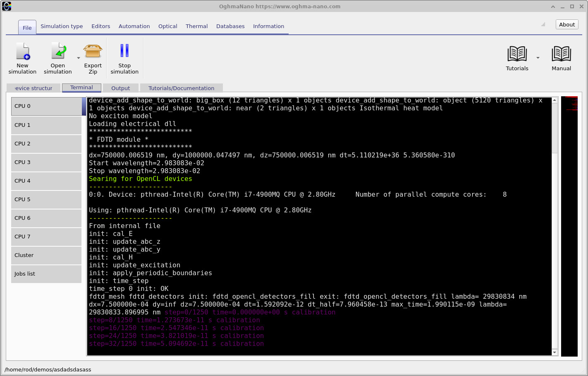588x376 pixels.
Task: Open the Information ribbon tab
Action: tap(269, 26)
